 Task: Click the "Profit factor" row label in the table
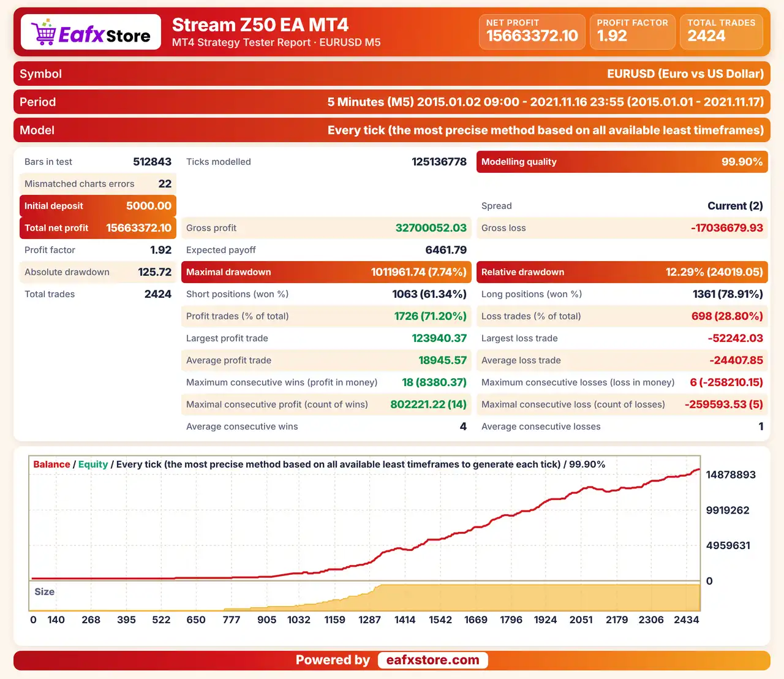(x=50, y=250)
